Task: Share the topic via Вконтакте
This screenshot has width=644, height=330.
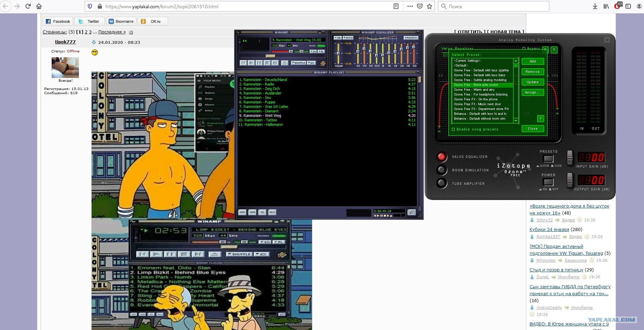Action: coord(121,21)
